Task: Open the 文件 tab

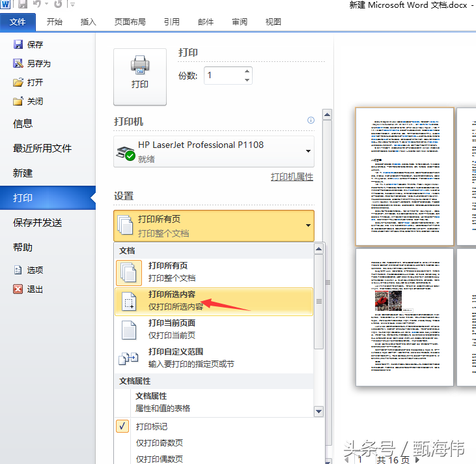Action: (18, 22)
